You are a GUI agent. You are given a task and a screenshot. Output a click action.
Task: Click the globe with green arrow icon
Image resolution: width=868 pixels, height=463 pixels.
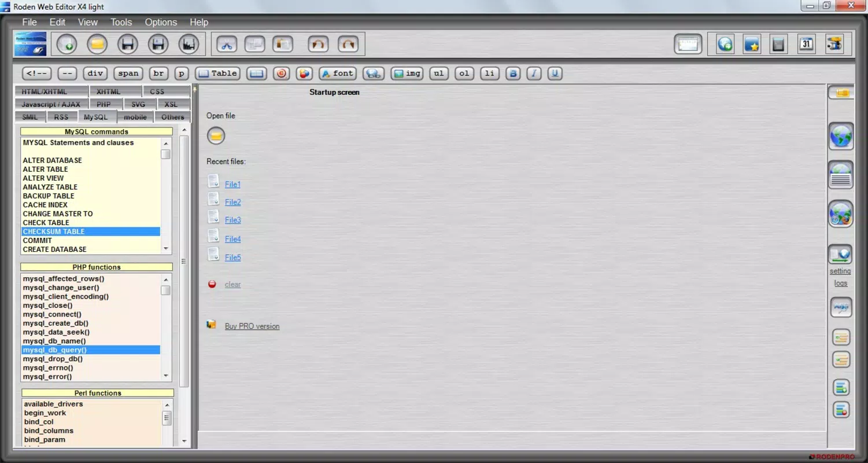[725, 44]
